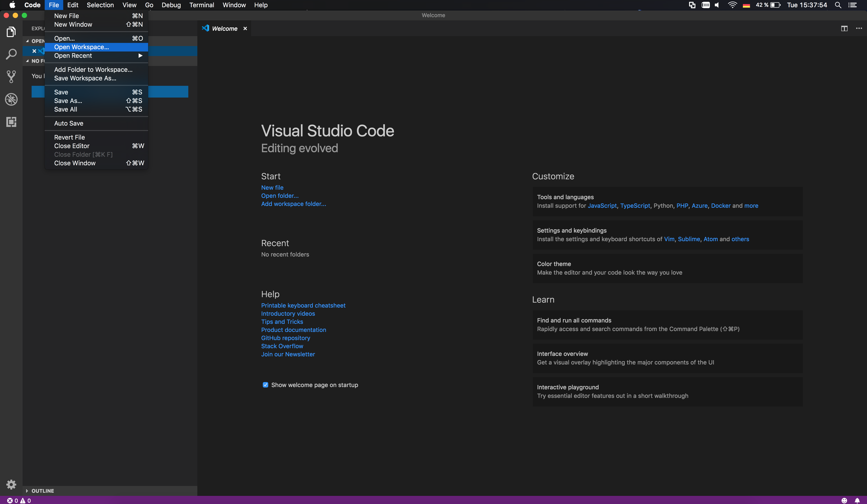867x504 pixels.
Task: Open the Debug view icon
Action: [x=11, y=99]
